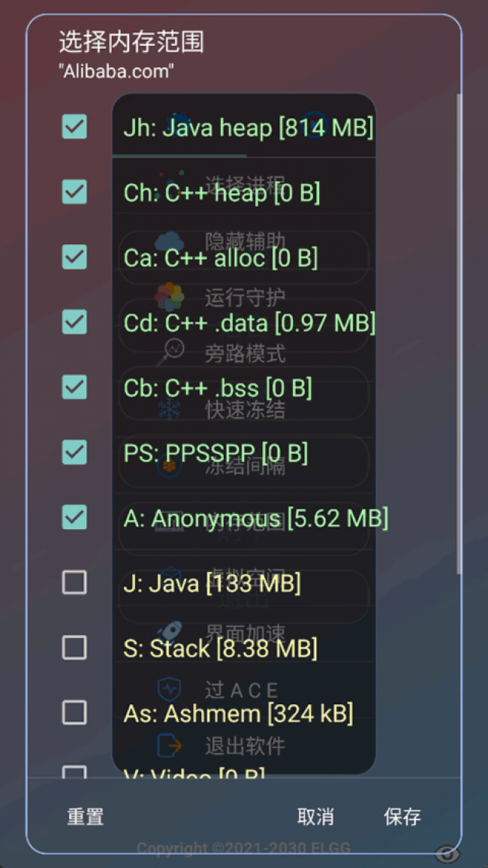Viewport: 488px width, 868px height.
Task: Click the shield icon beside 过ACE
Action: (170, 689)
